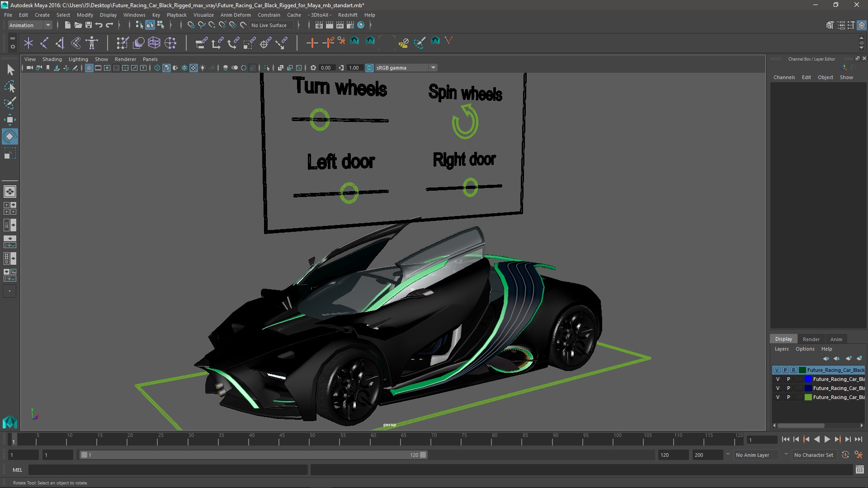The height and width of the screenshot is (488, 868).
Task: Click the playback end time field 120
Action: pos(673,455)
